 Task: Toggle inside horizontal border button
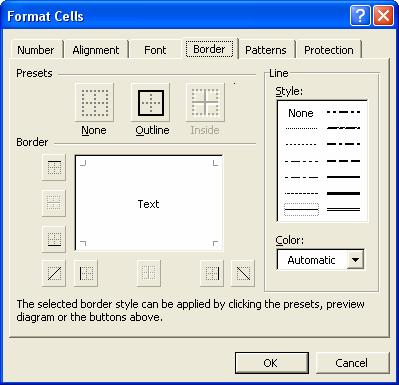point(54,203)
